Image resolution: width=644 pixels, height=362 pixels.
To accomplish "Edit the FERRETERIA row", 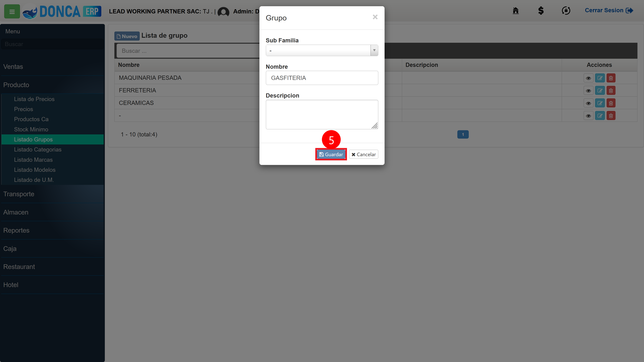I will [x=600, y=91].
